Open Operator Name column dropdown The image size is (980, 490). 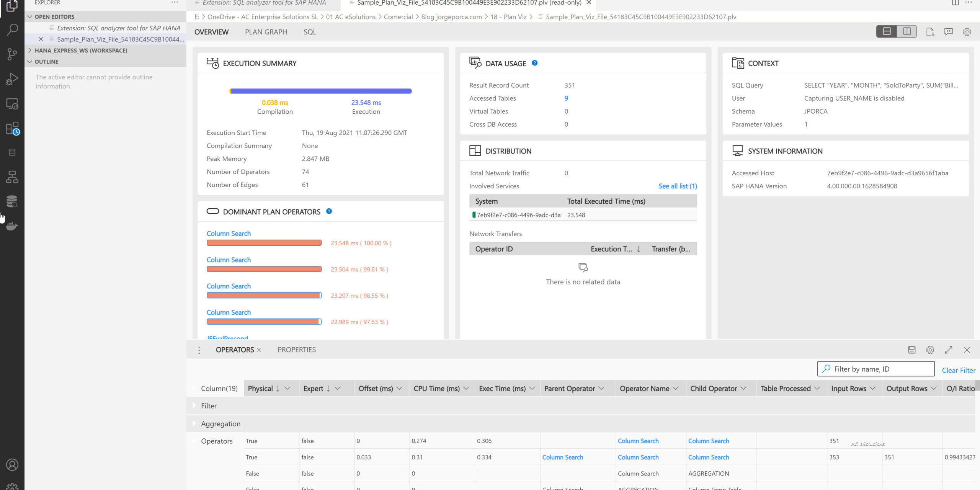pos(676,389)
